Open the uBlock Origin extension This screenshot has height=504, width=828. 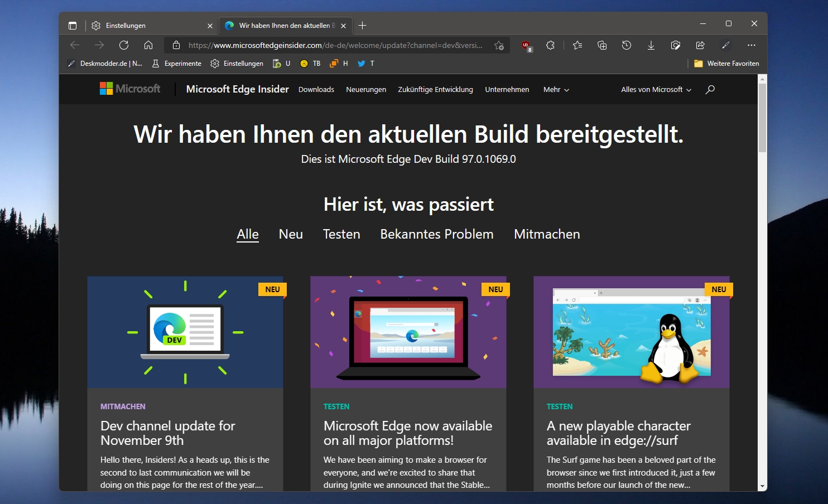526,46
